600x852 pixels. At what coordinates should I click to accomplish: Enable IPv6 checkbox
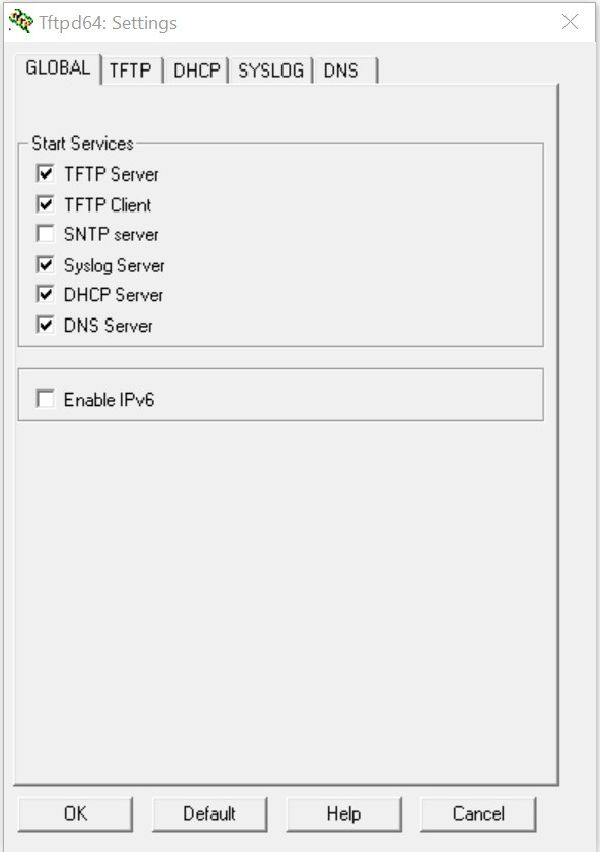point(45,399)
